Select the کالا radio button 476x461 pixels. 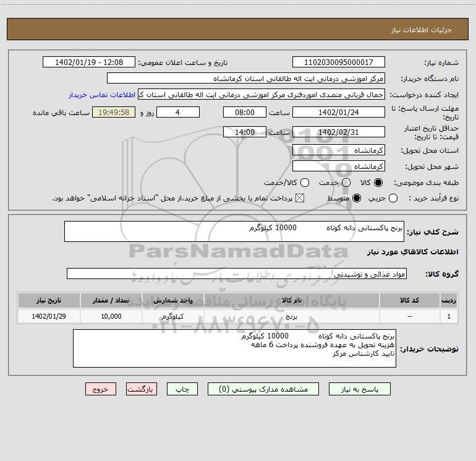(x=378, y=183)
